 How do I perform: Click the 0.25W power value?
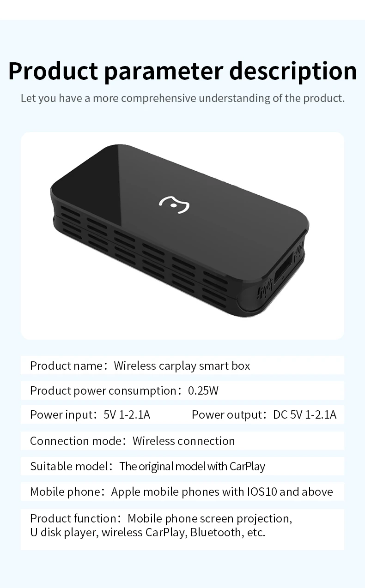point(203,391)
